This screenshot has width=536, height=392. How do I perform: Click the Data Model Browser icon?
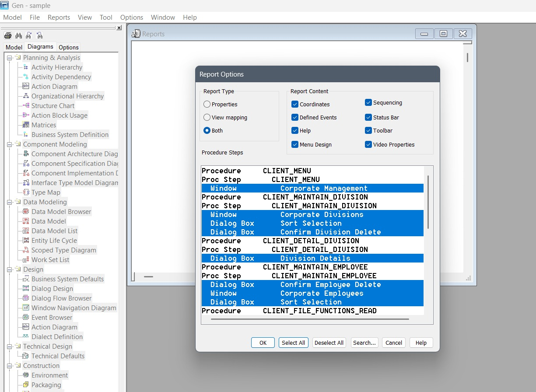[x=25, y=212]
